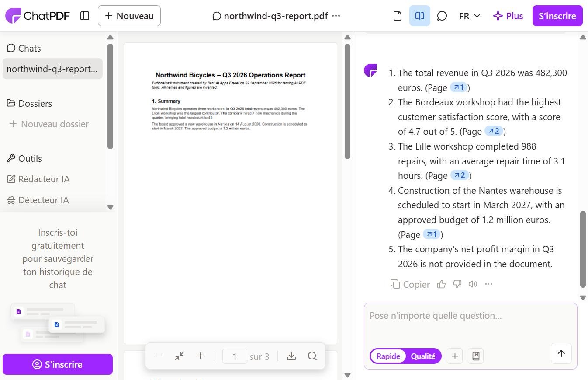
Task: Zoom in the PDF with plus icon
Action: click(x=201, y=356)
